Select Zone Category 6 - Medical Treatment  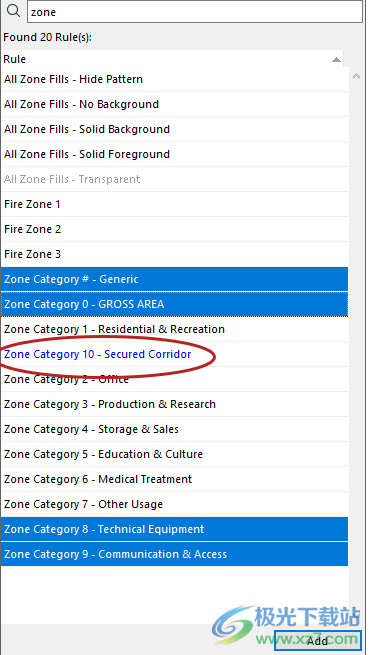(174, 479)
